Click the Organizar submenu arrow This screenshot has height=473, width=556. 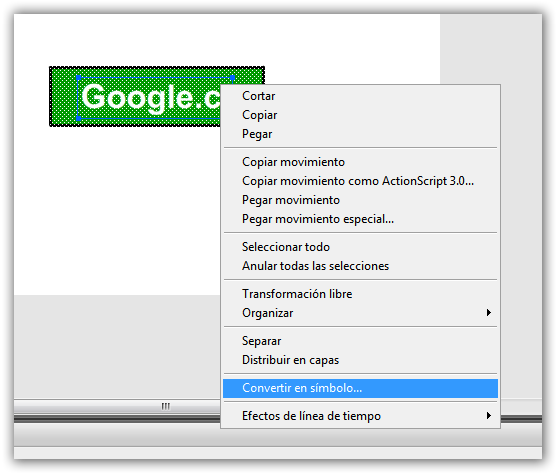click(489, 313)
